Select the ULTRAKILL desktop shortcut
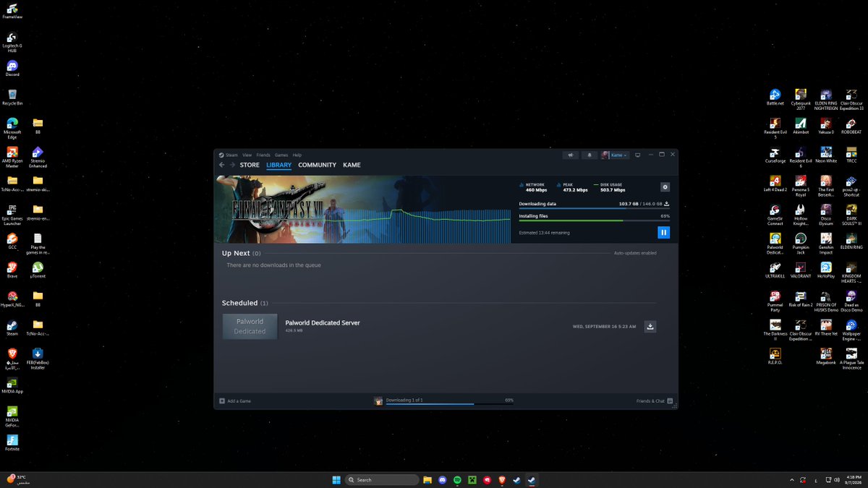The width and height of the screenshot is (868, 488). [x=775, y=271]
